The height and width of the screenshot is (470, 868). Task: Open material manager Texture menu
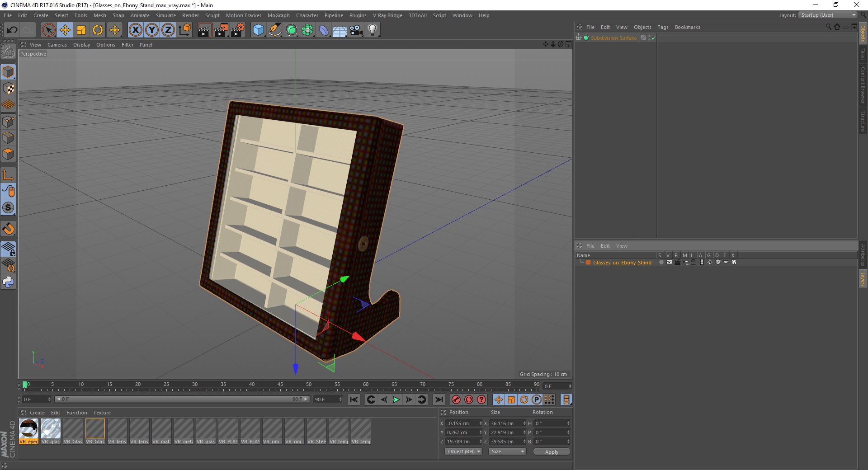102,413
